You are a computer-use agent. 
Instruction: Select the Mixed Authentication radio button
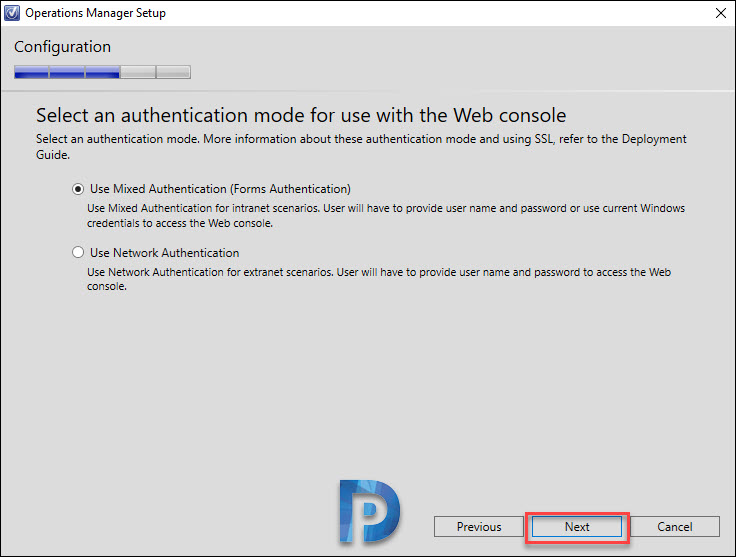click(78, 189)
